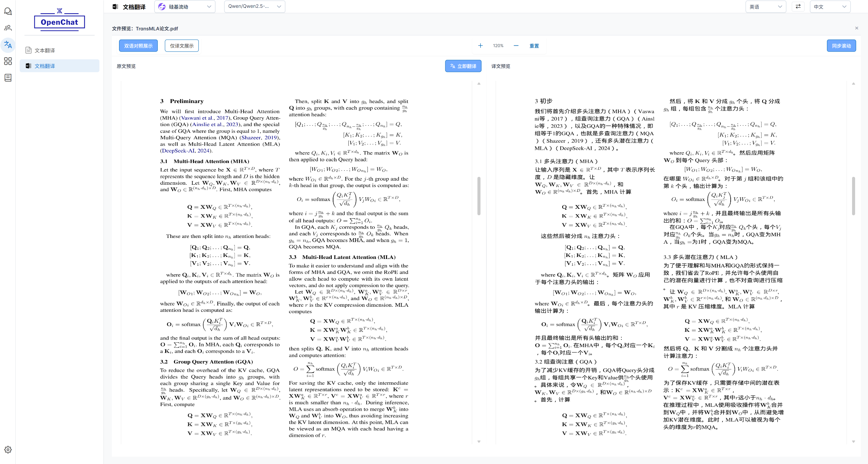Click the zoom out minus icon
868x464 pixels.
click(516, 45)
